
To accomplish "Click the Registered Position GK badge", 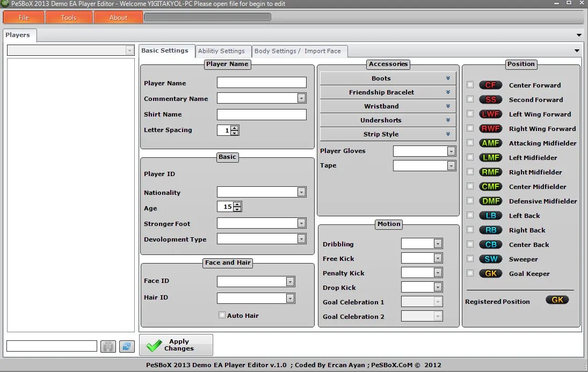I will pyautogui.click(x=557, y=300).
